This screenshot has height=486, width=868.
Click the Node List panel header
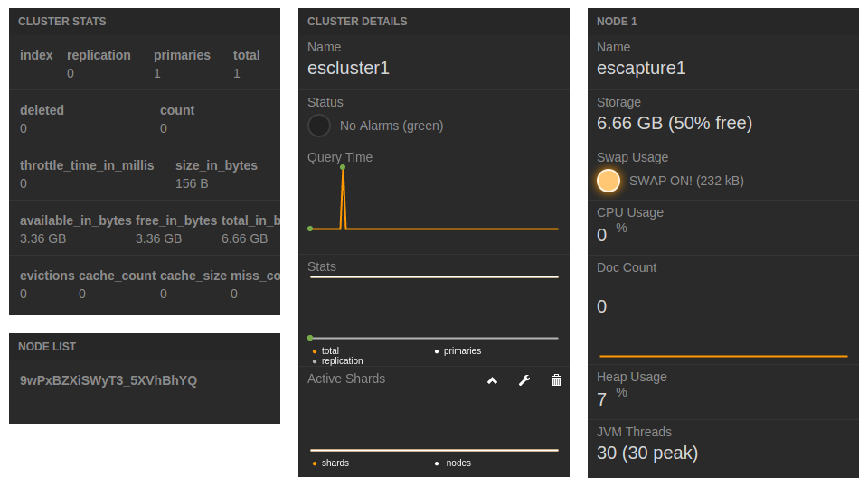tap(47, 346)
